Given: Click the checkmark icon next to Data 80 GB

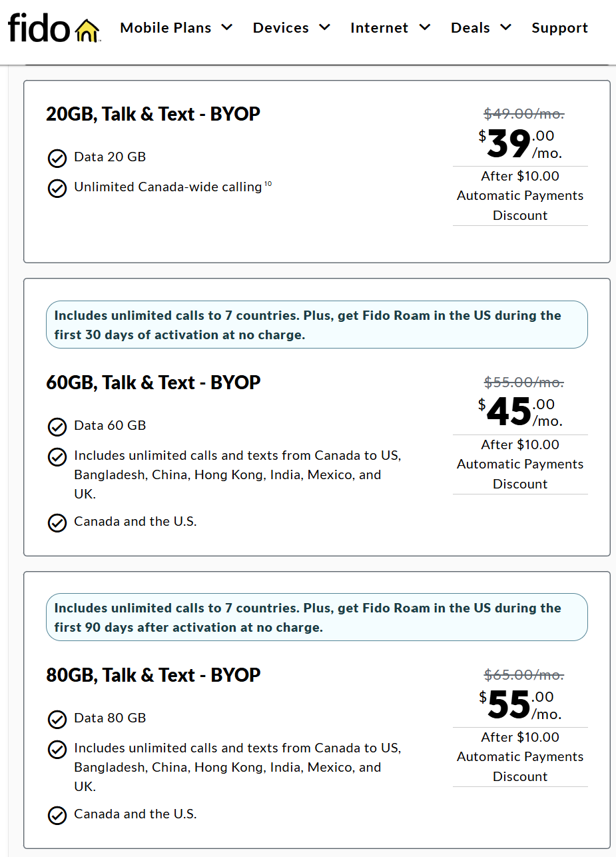Looking at the screenshot, I should click(57, 720).
